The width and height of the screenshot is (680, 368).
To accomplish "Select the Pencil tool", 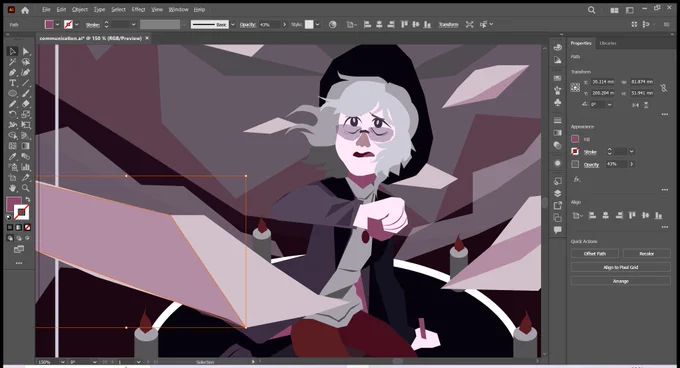I will coord(12,104).
